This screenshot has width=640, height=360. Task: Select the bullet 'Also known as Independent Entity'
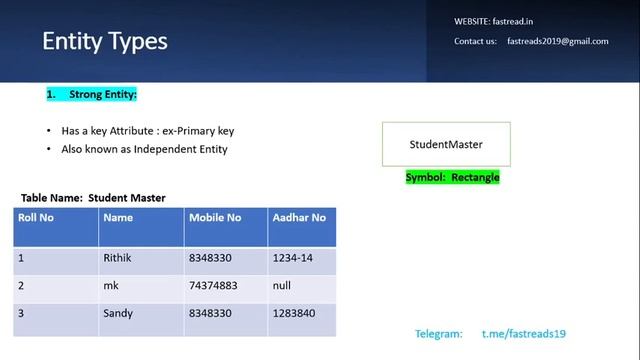click(x=144, y=149)
